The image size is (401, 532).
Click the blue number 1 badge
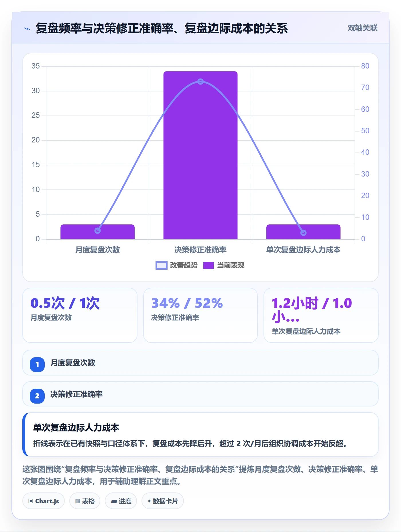(37, 365)
